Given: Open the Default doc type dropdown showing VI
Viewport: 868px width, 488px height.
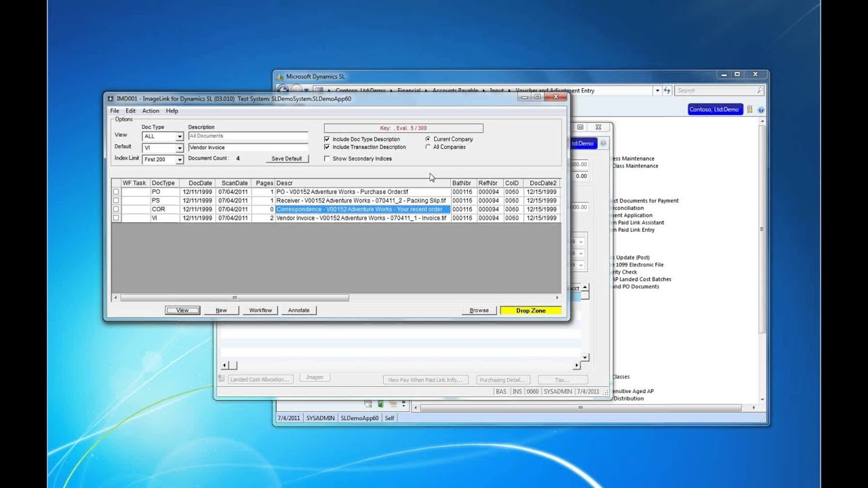Looking at the screenshot, I should (x=180, y=148).
